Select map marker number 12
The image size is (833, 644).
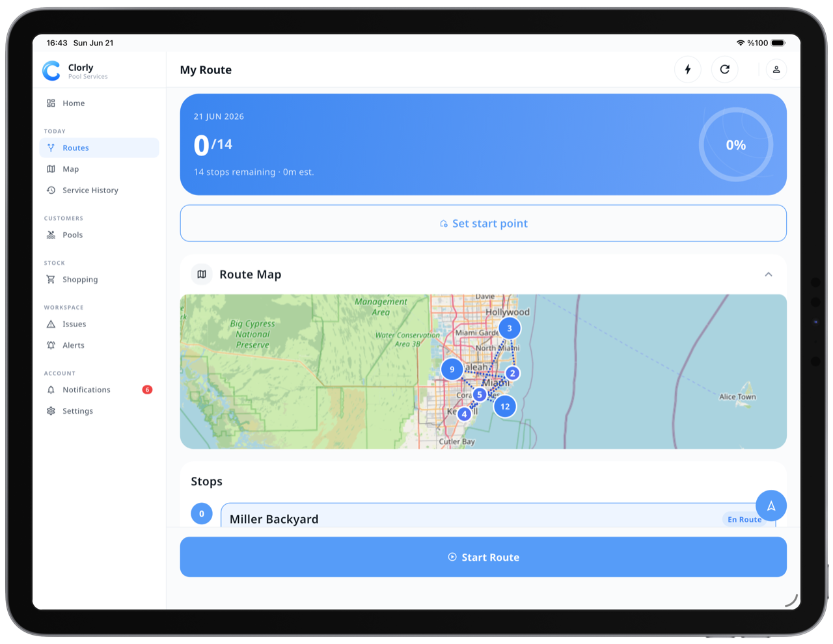(505, 407)
